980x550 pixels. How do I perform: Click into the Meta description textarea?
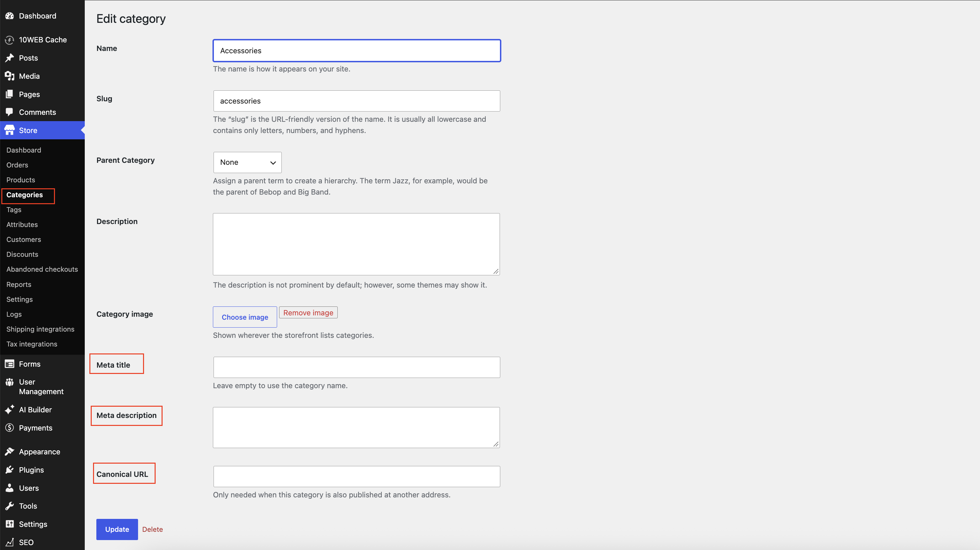click(x=356, y=428)
